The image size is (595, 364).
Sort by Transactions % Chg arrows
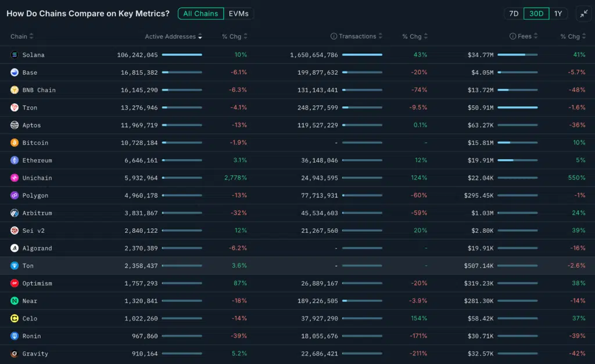point(426,37)
